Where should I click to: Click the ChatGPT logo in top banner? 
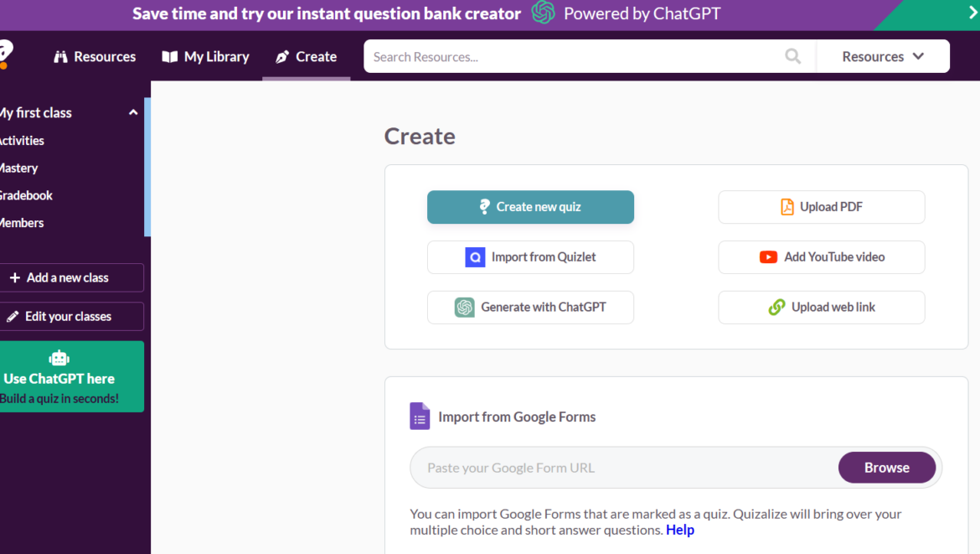tap(543, 13)
